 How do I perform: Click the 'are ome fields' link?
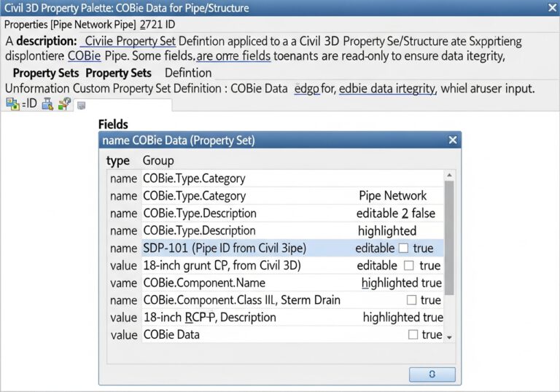[x=233, y=56]
